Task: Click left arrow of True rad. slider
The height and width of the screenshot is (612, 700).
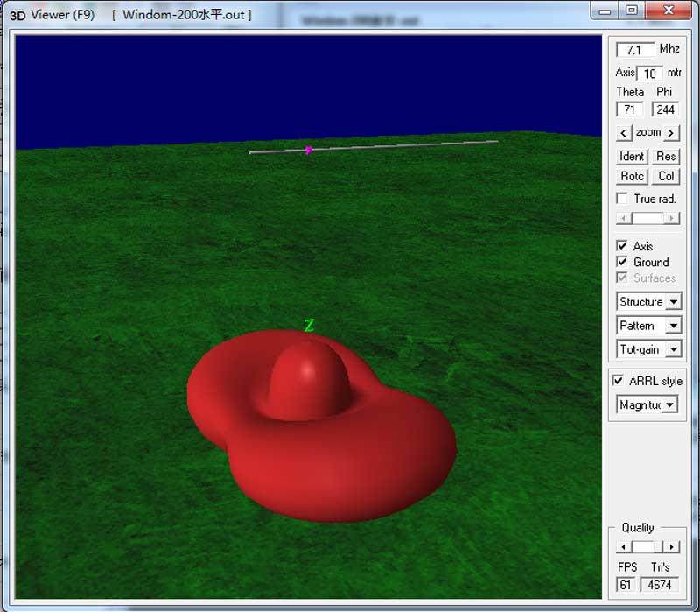Action: point(624,218)
